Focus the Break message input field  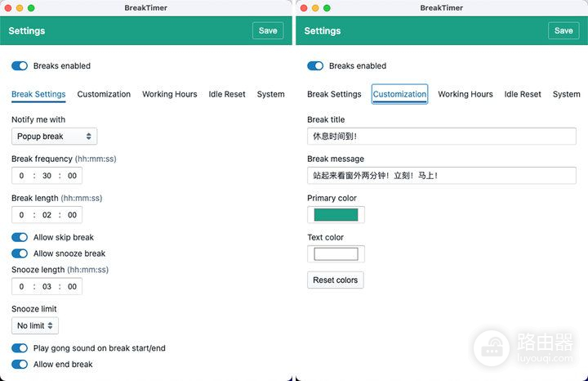[441, 176]
